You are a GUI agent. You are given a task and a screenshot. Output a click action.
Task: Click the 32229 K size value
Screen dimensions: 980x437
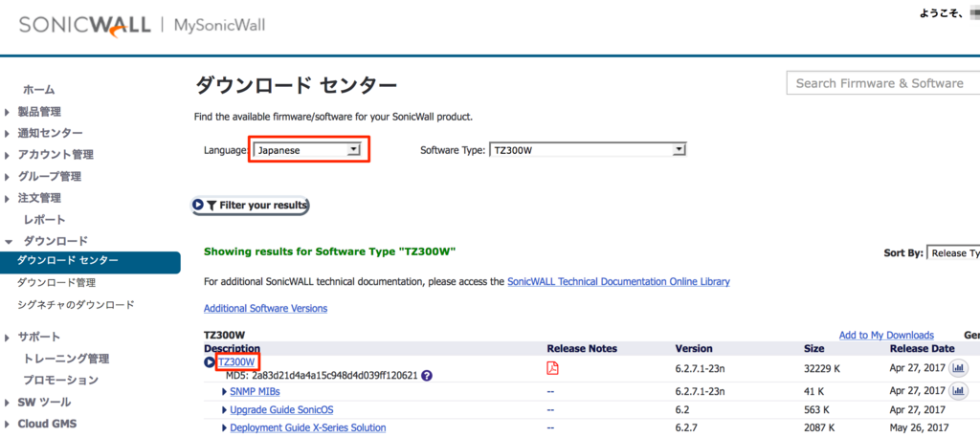822,369
